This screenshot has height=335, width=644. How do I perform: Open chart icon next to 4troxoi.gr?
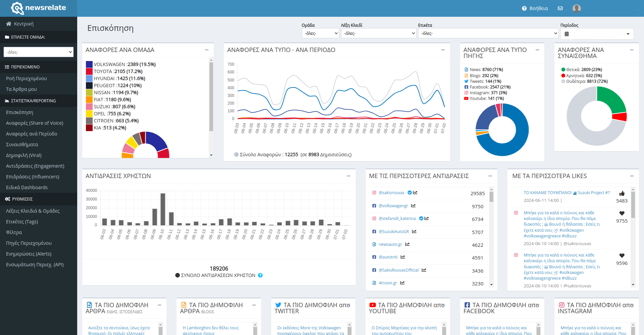[x=402, y=283]
